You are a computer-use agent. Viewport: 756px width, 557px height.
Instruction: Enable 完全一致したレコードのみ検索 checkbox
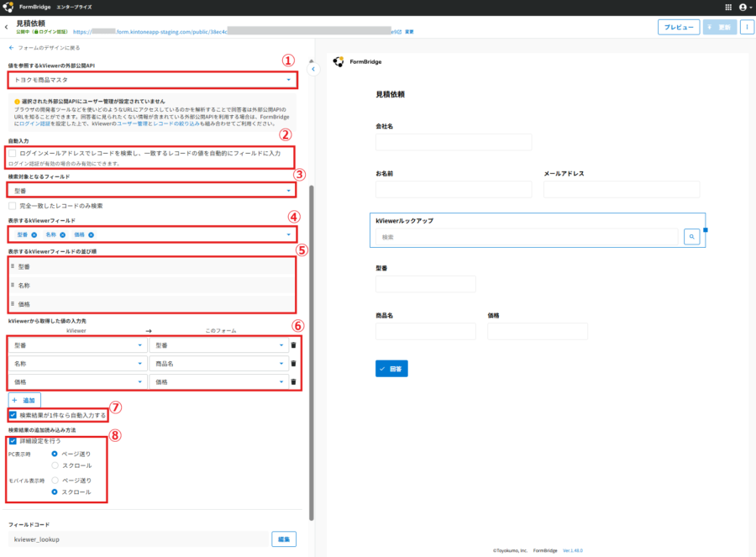(x=13, y=206)
